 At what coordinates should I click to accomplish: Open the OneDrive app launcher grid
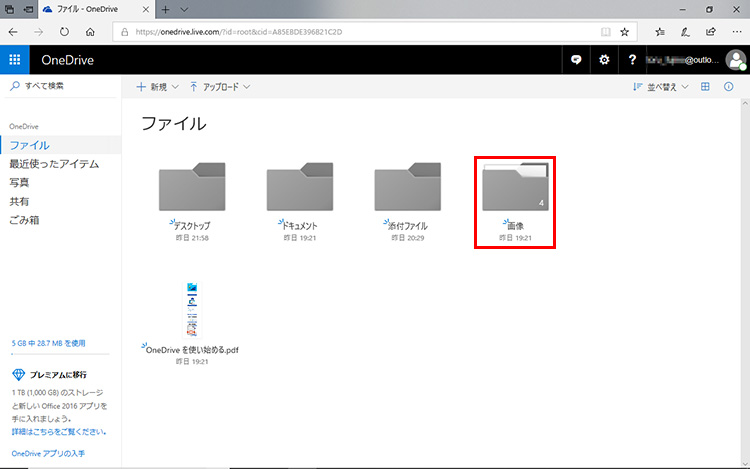tap(15, 60)
